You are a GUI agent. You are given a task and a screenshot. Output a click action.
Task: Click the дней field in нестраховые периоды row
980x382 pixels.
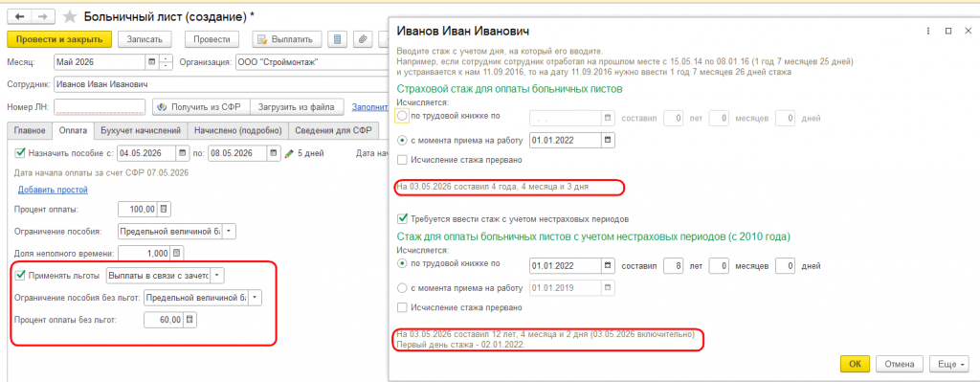tap(785, 265)
